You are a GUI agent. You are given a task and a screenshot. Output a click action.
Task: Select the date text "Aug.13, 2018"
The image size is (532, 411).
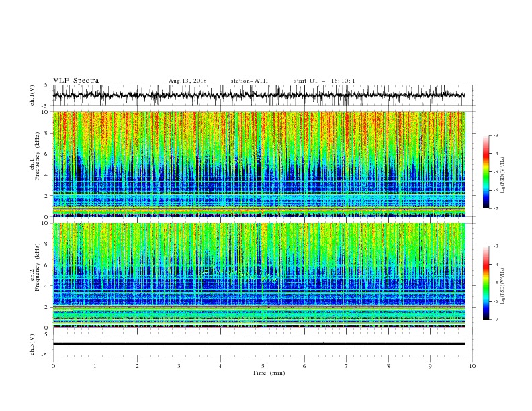(187, 81)
